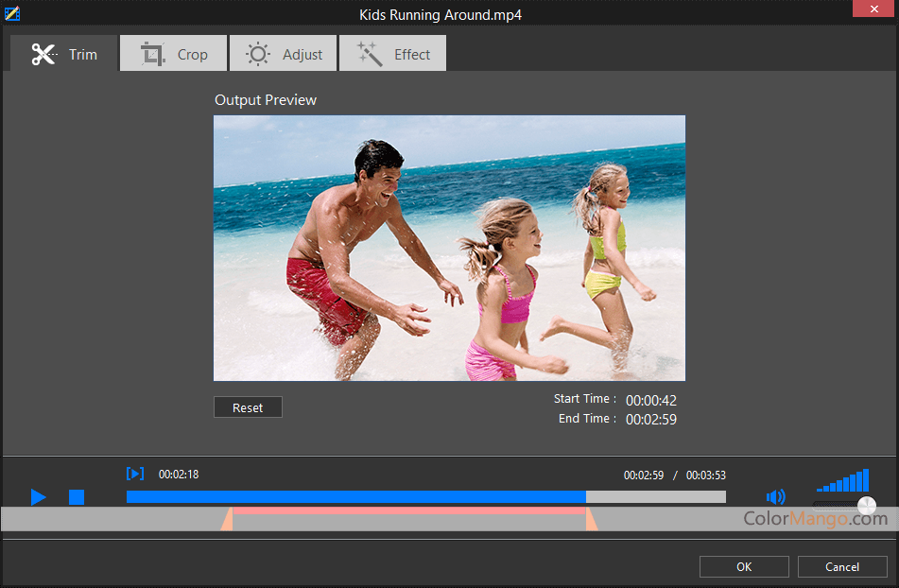899x588 pixels.
Task: Click the Reset button
Action: 248,407
